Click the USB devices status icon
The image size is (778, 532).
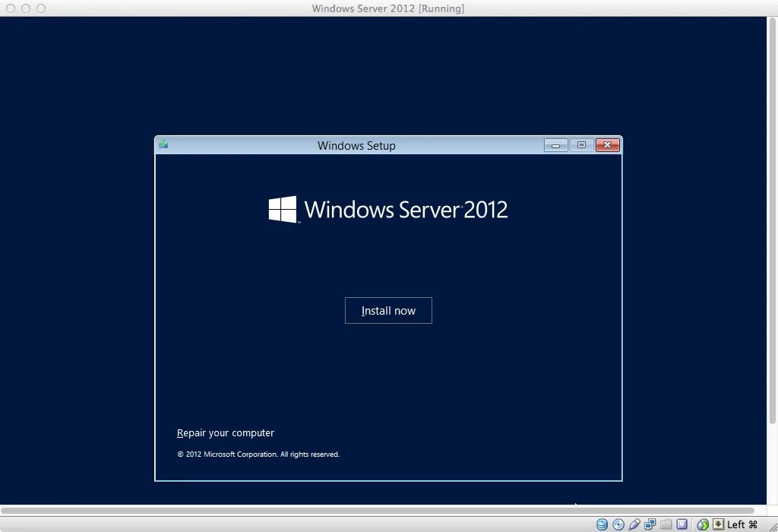(634, 524)
